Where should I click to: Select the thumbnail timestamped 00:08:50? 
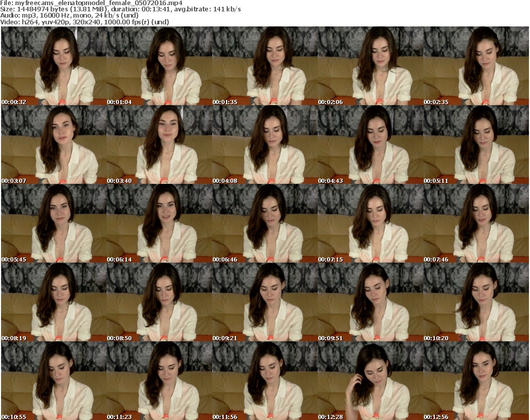(x=159, y=302)
